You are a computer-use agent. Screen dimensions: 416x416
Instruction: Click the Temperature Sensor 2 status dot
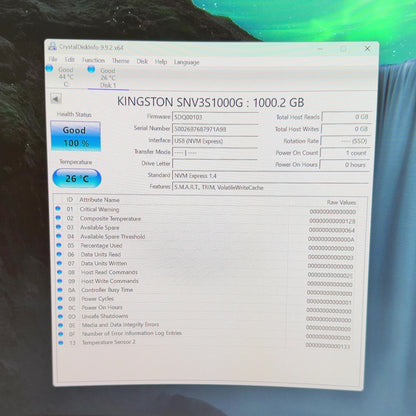pos(61,342)
